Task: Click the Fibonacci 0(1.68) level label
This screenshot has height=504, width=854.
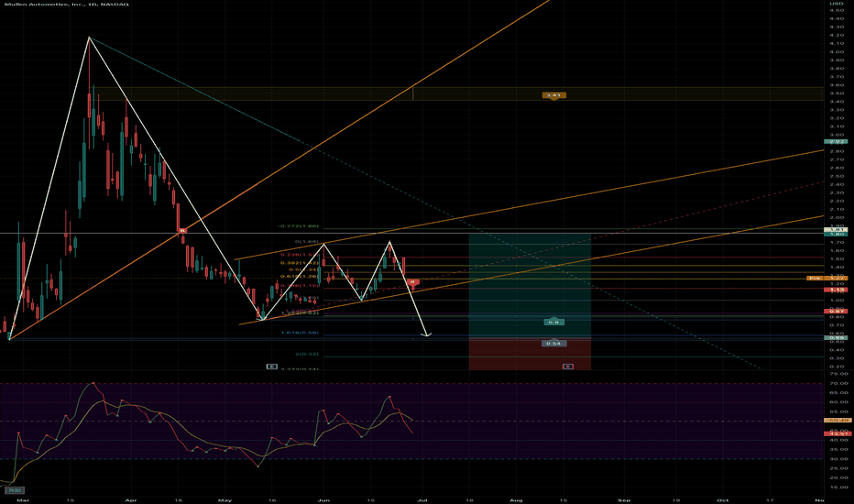Action: (x=307, y=241)
